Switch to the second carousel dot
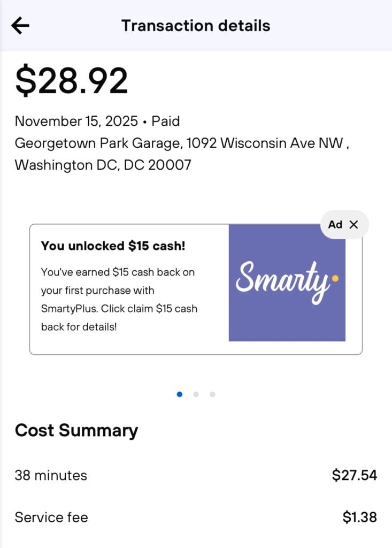This screenshot has width=392, height=548. (196, 394)
